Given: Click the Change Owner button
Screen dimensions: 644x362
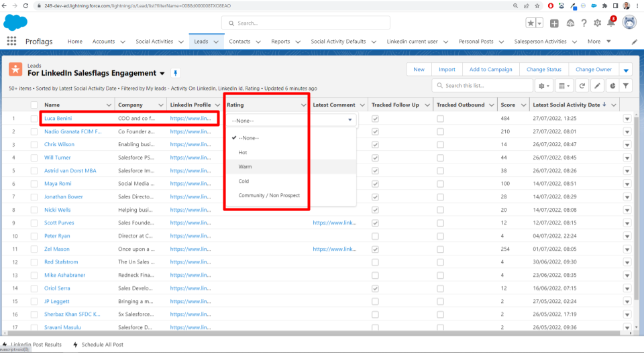Looking at the screenshot, I should pyautogui.click(x=594, y=69).
